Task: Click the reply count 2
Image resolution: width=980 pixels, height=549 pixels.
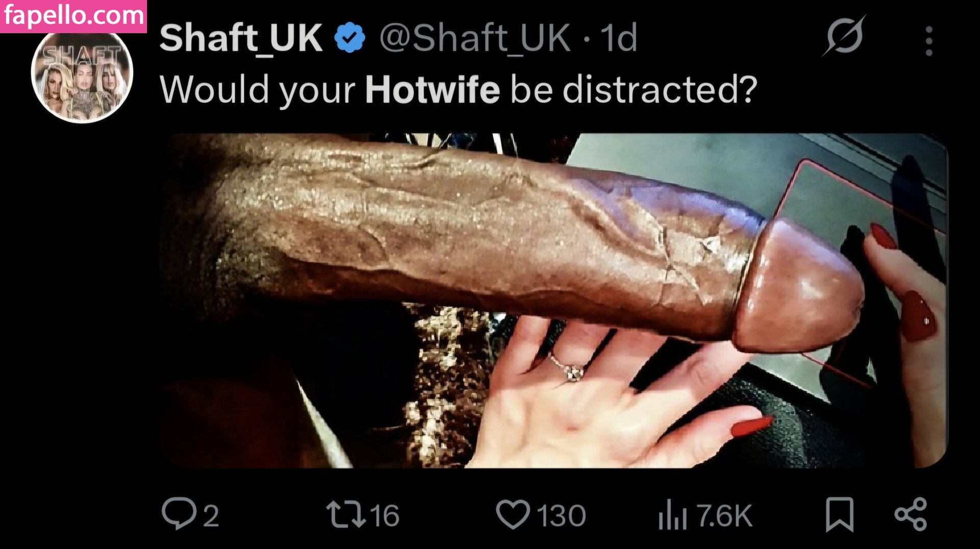Action: [x=211, y=515]
